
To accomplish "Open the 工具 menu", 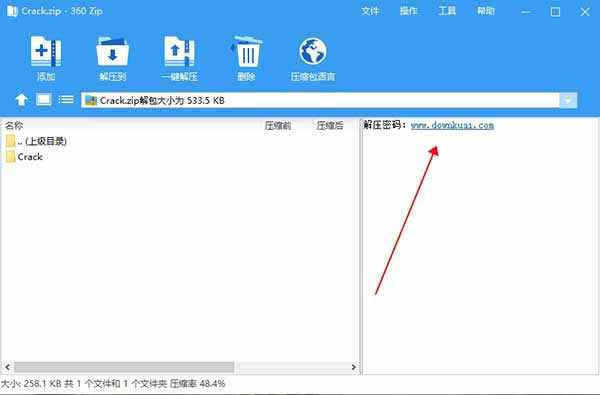I will 447,11.
